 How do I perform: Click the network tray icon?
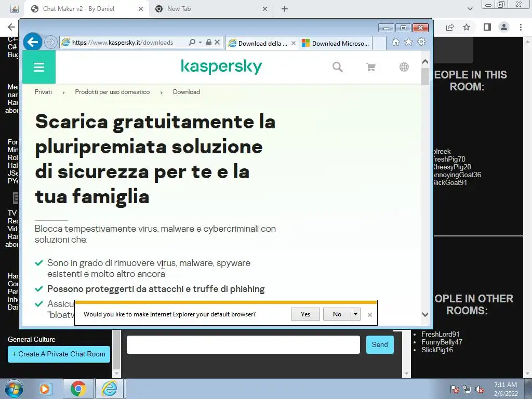tap(467, 389)
